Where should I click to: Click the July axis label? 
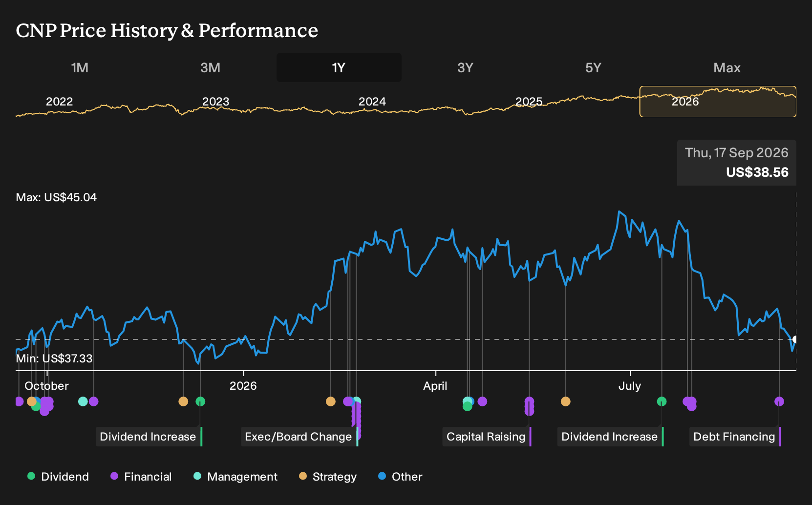point(630,386)
